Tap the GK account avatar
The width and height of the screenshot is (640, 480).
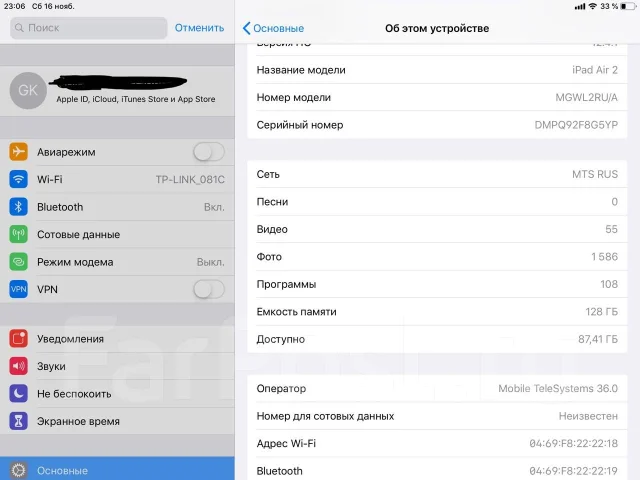28,90
